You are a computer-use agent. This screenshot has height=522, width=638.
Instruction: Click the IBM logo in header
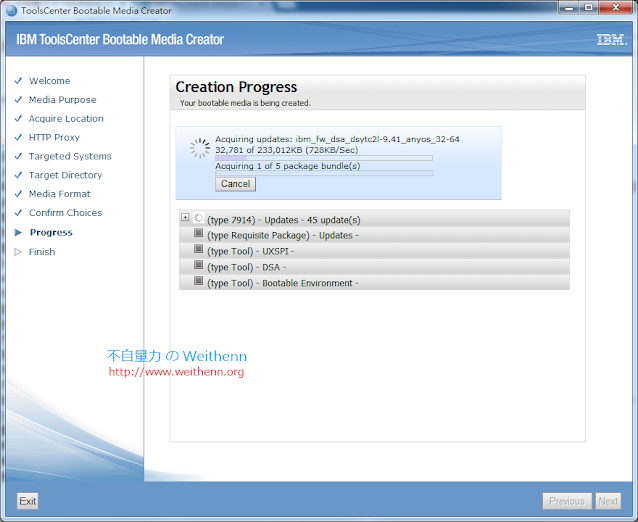pos(612,39)
